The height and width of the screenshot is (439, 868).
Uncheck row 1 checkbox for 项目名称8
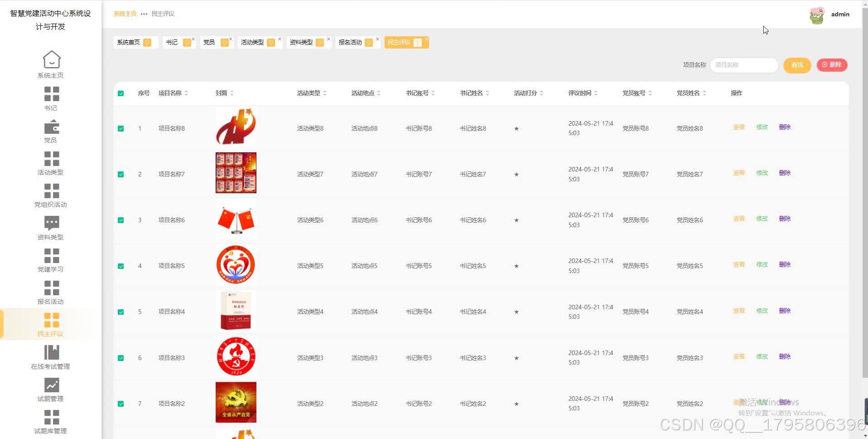click(x=121, y=129)
